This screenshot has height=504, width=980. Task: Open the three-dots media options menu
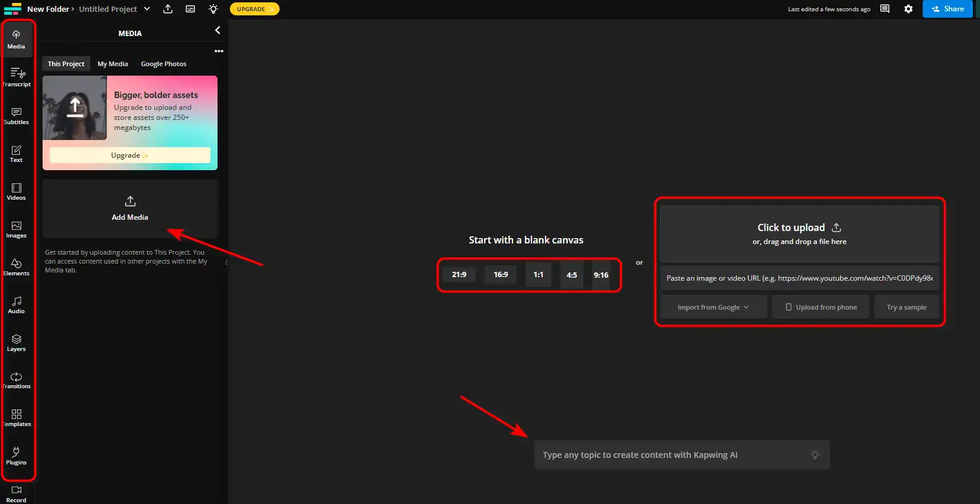point(219,51)
